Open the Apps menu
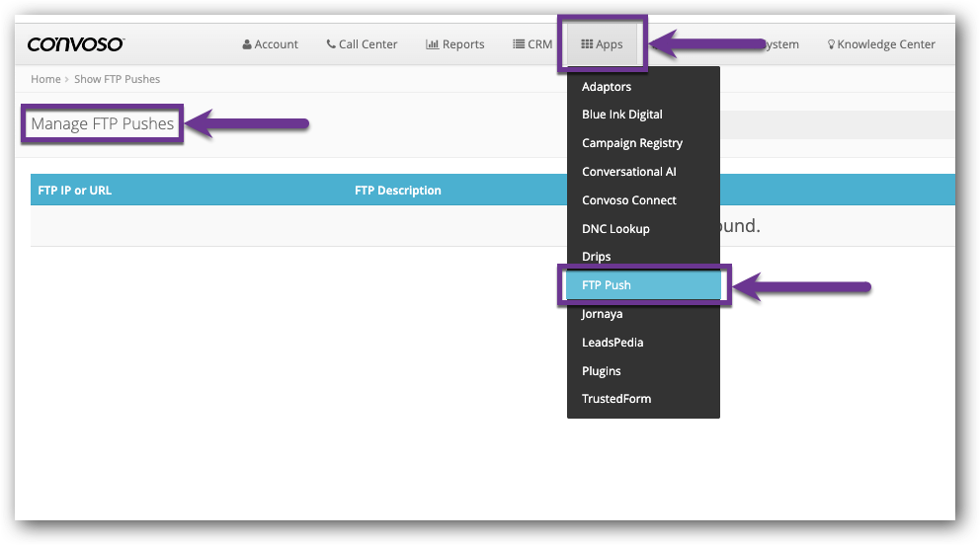980x545 pixels. point(602,44)
